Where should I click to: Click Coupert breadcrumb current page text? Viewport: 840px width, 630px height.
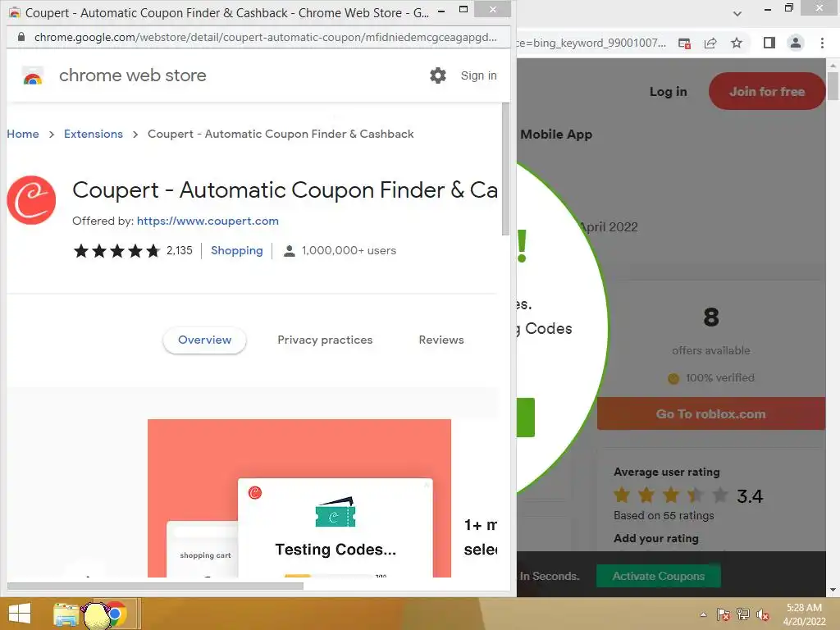[281, 134]
